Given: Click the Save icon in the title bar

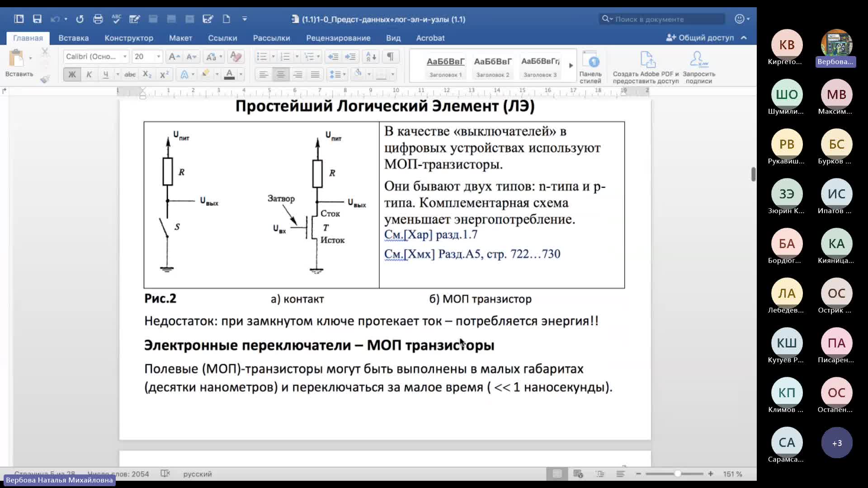Looking at the screenshot, I should click(x=37, y=19).
